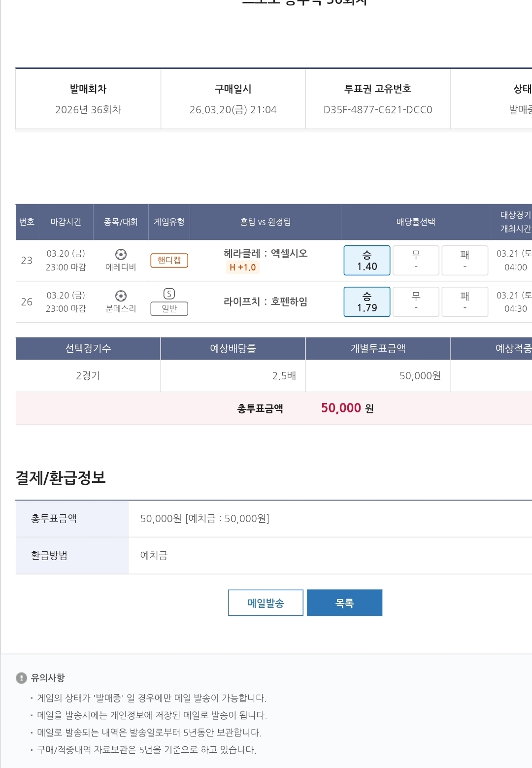The image size is (532, 768).
Task: Select 무 for the 헤라클레 match
Action: point(416,261)
